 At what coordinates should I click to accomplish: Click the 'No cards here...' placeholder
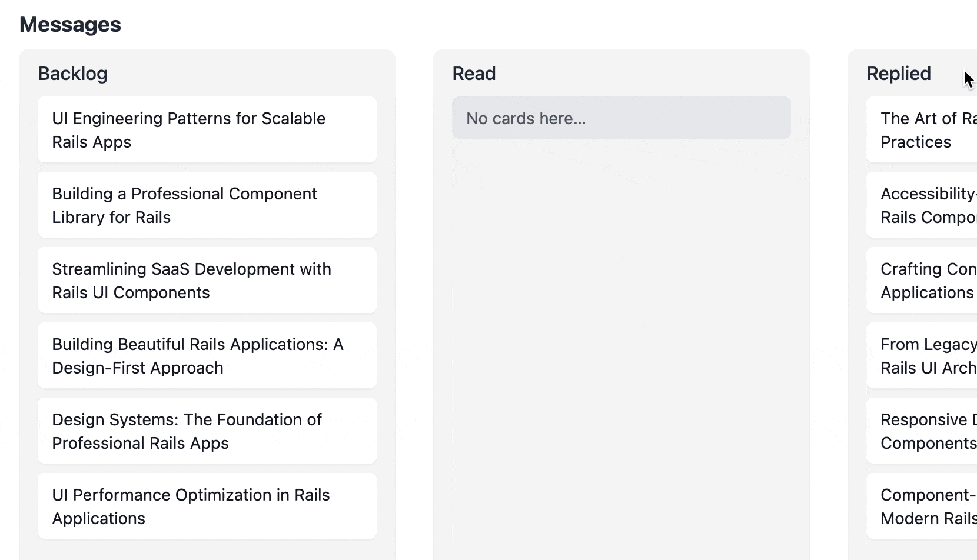pos(621,118)
